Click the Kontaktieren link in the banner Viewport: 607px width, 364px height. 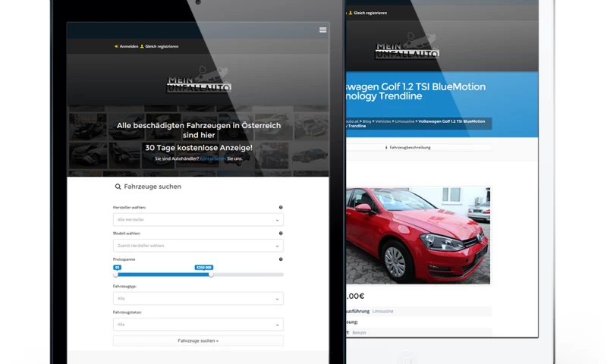tap(212, 158)
